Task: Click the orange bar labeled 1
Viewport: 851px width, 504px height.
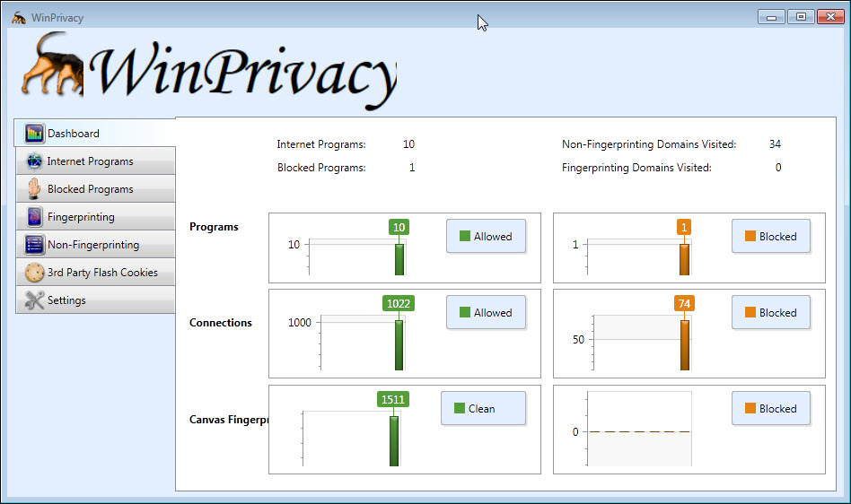Action: point(684,259)
